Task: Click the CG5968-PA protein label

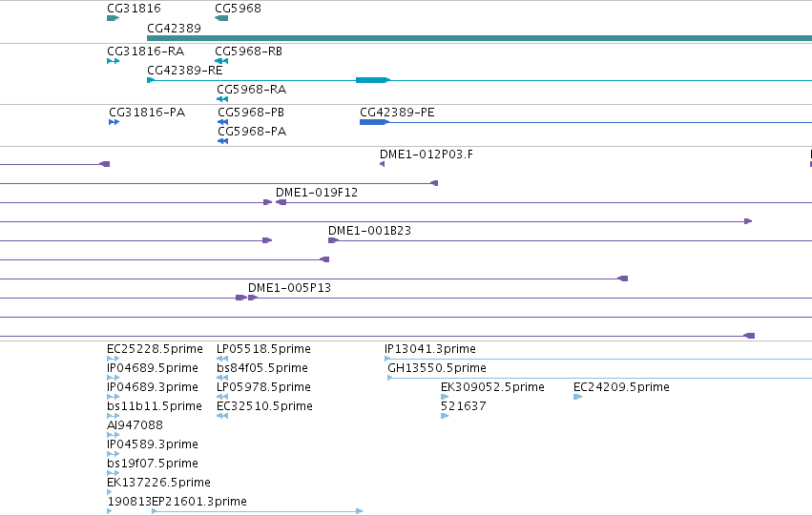Action: (x=252, y=131)
